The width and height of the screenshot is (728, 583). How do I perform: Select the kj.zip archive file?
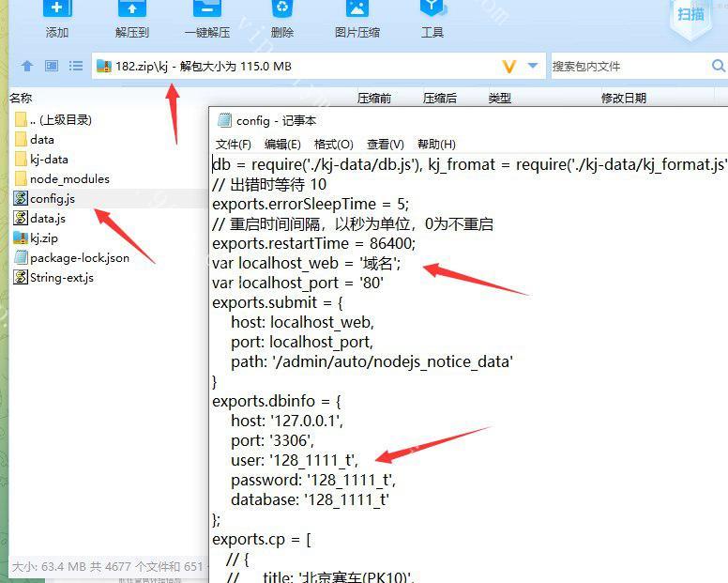tap(43, 238)
